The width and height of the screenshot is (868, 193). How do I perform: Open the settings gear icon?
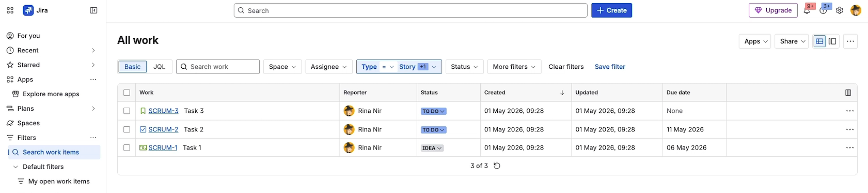840,10
